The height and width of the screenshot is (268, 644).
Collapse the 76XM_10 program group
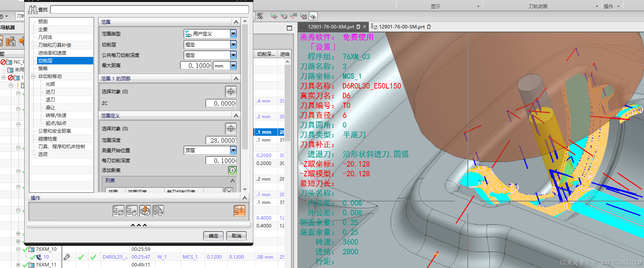(x=18, y=249)
